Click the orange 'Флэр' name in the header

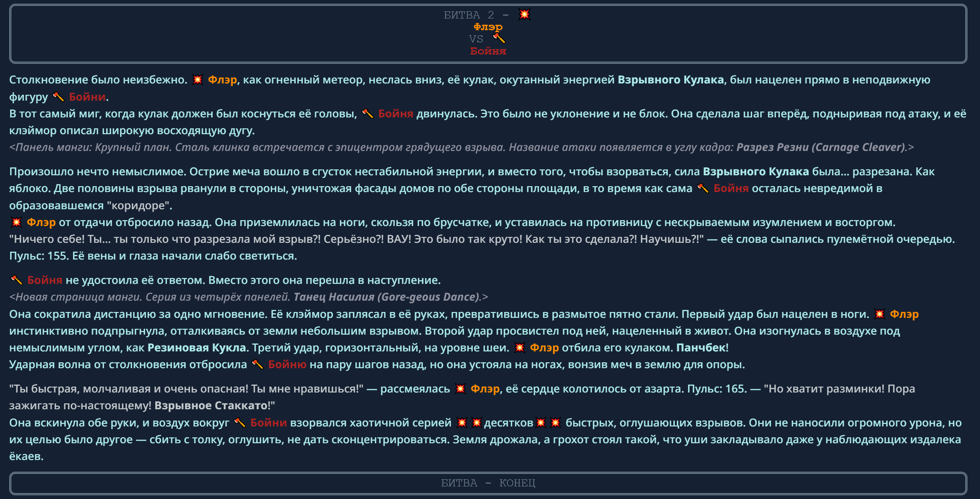(x=488, y=27)
